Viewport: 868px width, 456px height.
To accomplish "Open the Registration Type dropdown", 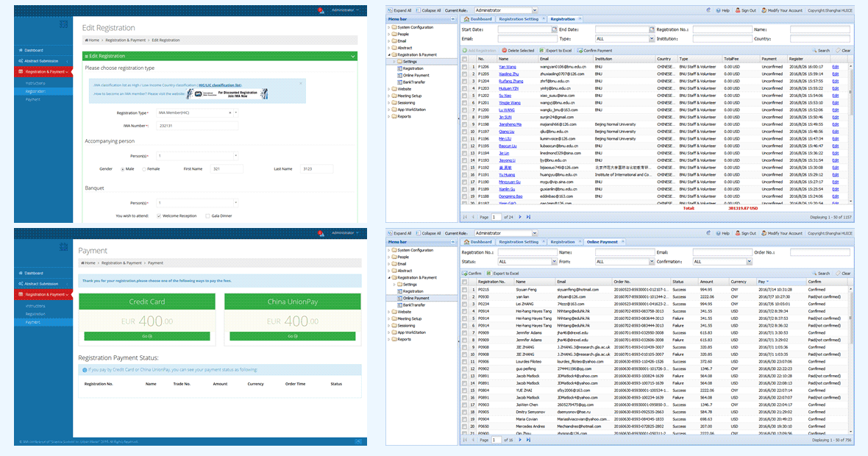I will pos(236,113).
